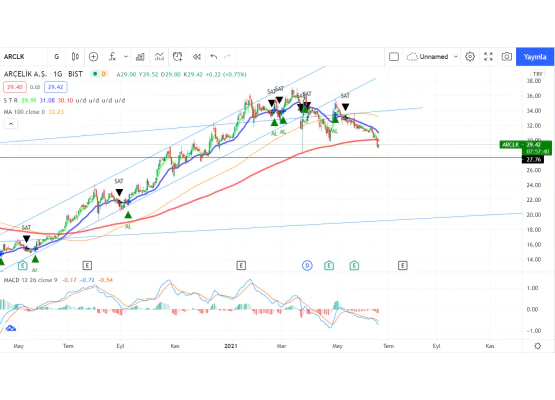Open the fx indicators menu

[112, 57]
